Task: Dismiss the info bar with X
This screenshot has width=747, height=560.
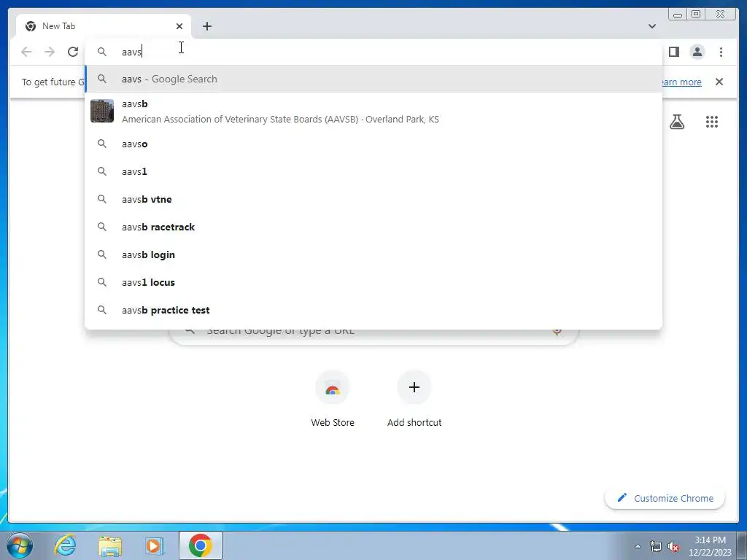Action: tap(719, 82)
